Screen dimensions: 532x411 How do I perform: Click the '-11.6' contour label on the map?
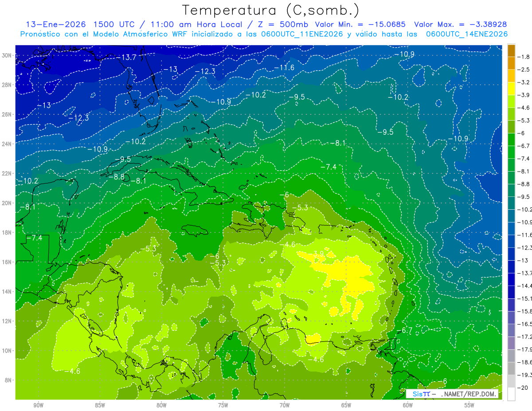284,67
